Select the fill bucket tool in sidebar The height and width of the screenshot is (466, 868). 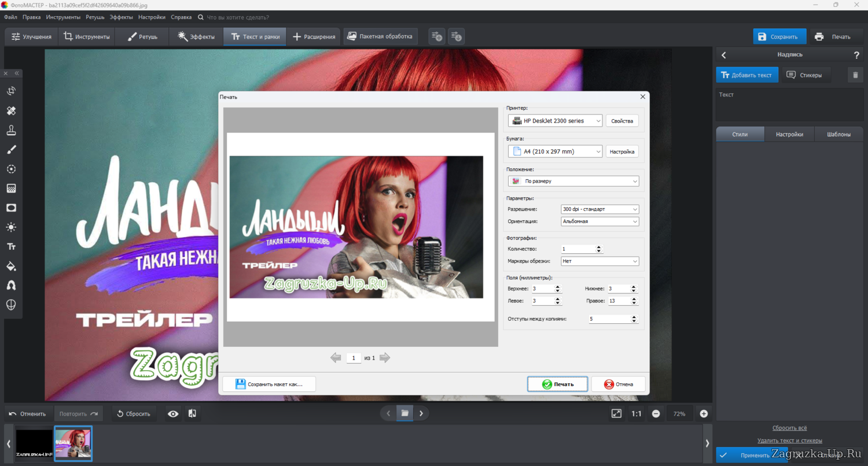coord(11,267)
